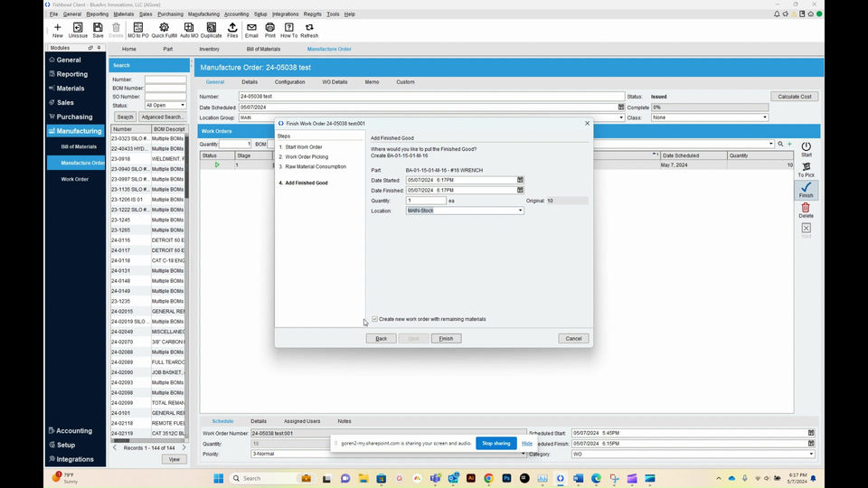868x488 pixels.
Task: Click the Back button in dialog
Action: [382, 338]
